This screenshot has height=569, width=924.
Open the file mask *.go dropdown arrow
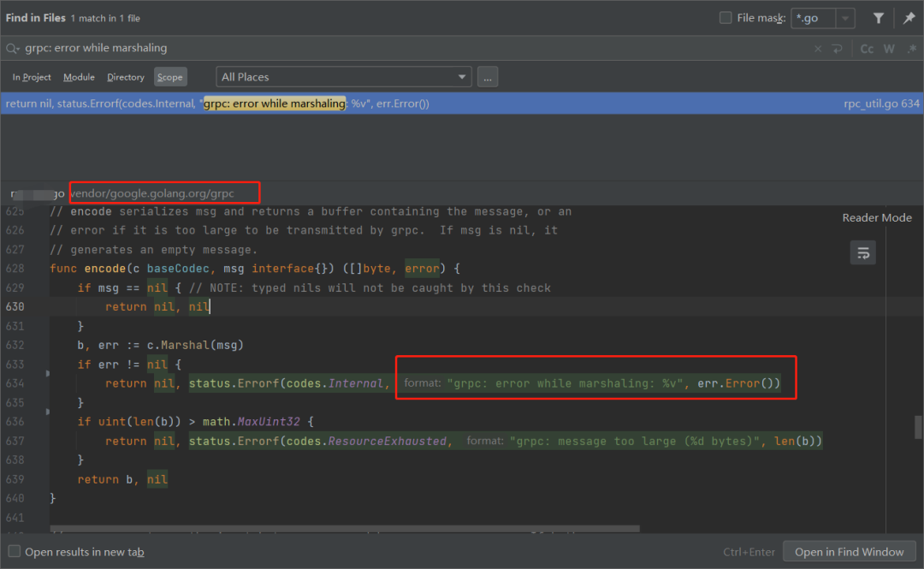(845, 18)
